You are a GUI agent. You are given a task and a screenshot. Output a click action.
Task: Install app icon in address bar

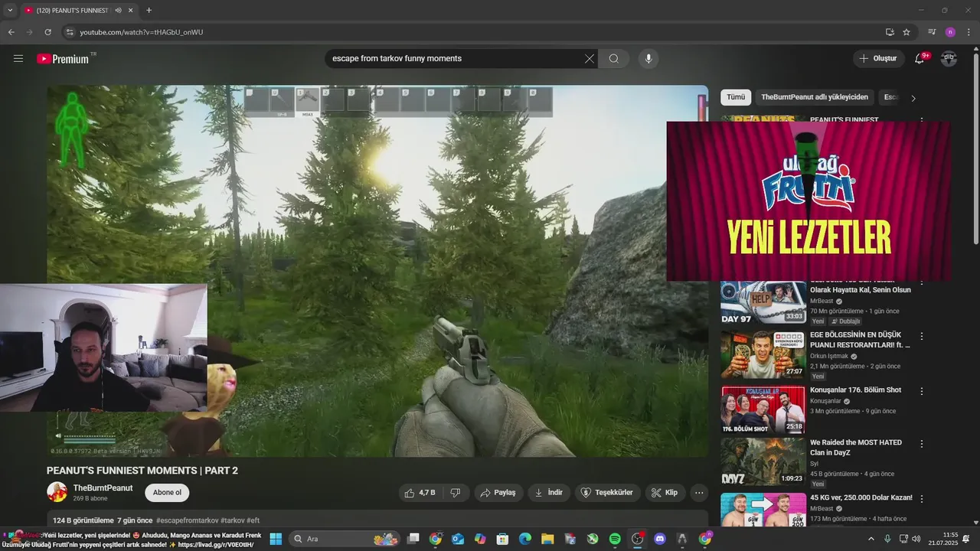[x=890, y=32]
